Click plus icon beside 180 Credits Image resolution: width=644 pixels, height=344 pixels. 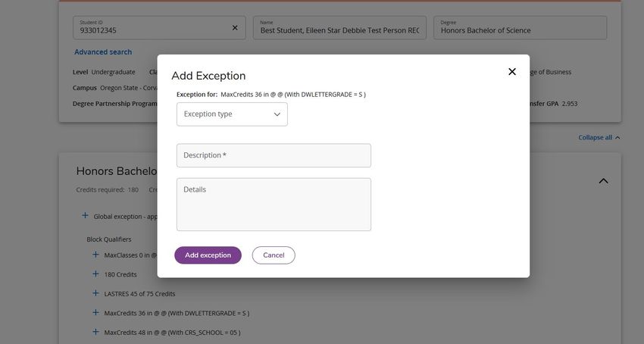click(x=95, y=274)
